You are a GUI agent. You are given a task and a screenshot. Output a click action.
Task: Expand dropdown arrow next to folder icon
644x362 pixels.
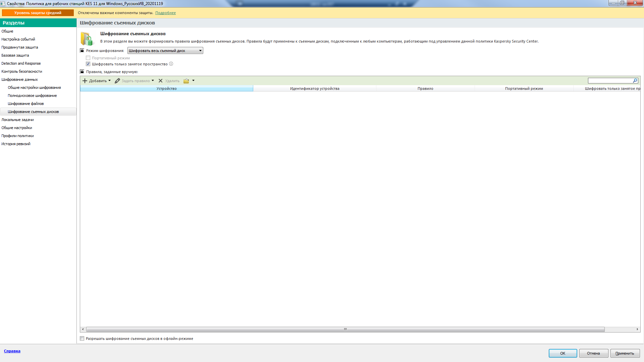[194, 81]
